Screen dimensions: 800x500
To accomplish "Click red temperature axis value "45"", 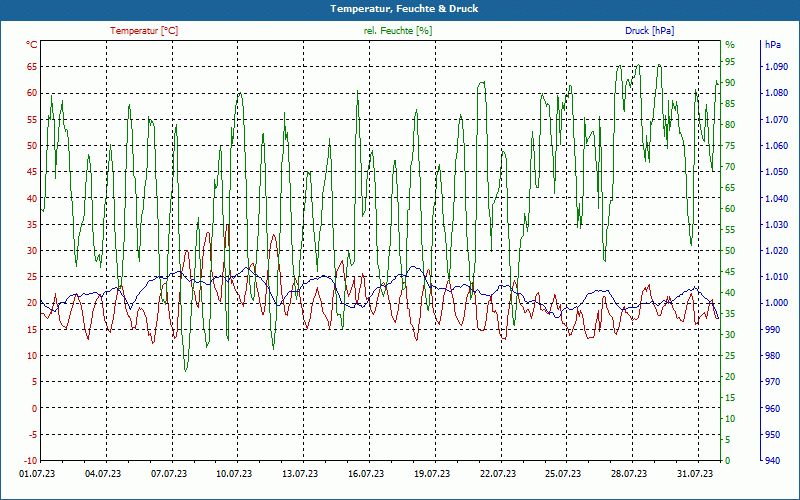I will click(x=32, y=171).
